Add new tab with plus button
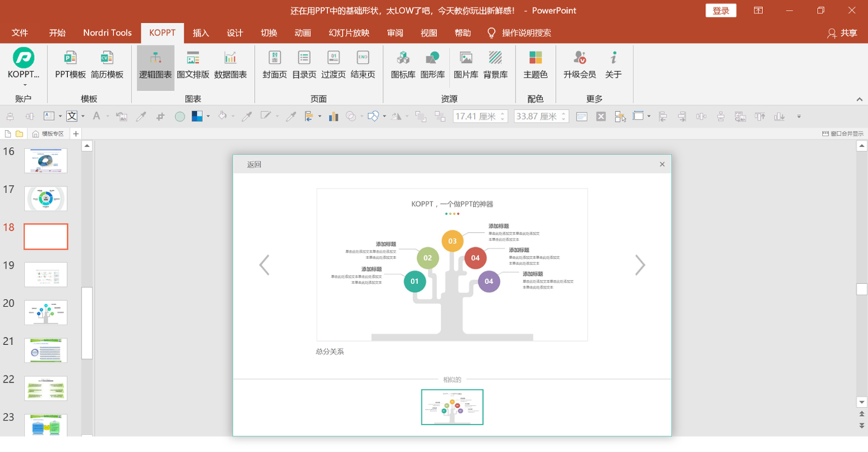This screenshot has width=868, height=452. pos(76,134)
